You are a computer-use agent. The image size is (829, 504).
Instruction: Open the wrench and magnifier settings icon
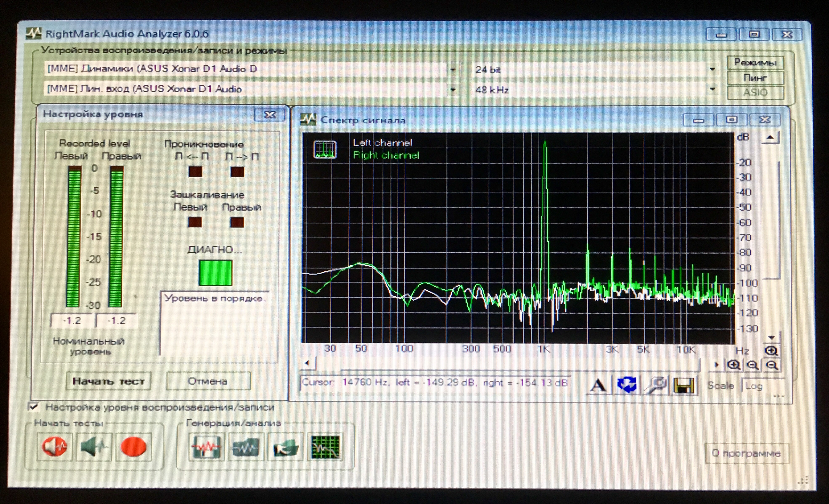pyautogui.click(x=655, y=385)
